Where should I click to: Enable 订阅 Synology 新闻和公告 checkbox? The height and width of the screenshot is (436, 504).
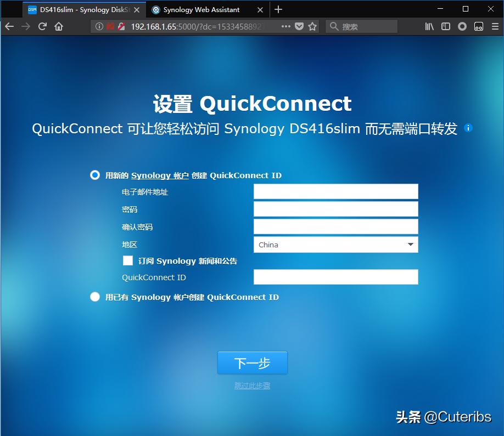[128, 261]
